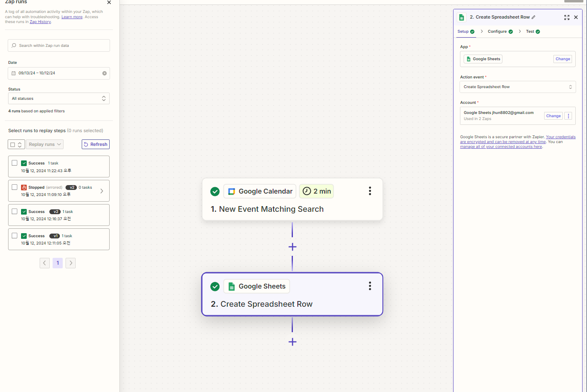Select the Create Spreadsheet Row step card
Image resolution: width=587 pixels, height=392 pixels.
click(292, 294)
